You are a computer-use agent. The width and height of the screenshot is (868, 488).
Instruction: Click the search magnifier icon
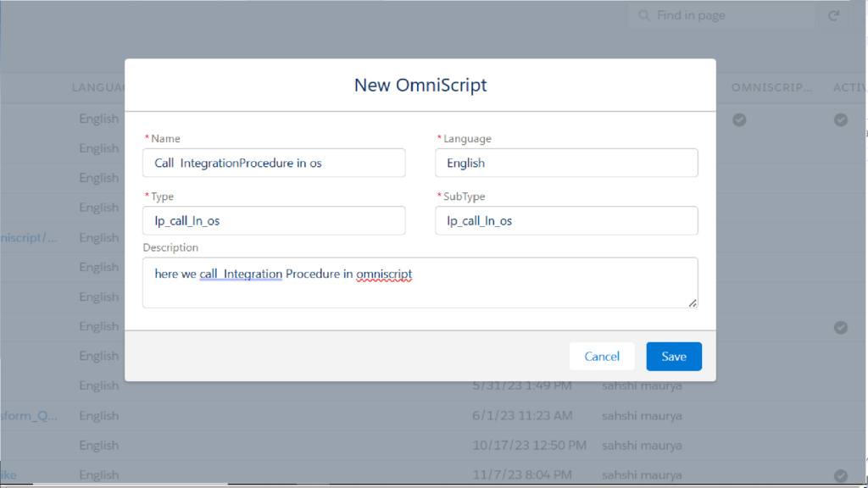[644, 15]
